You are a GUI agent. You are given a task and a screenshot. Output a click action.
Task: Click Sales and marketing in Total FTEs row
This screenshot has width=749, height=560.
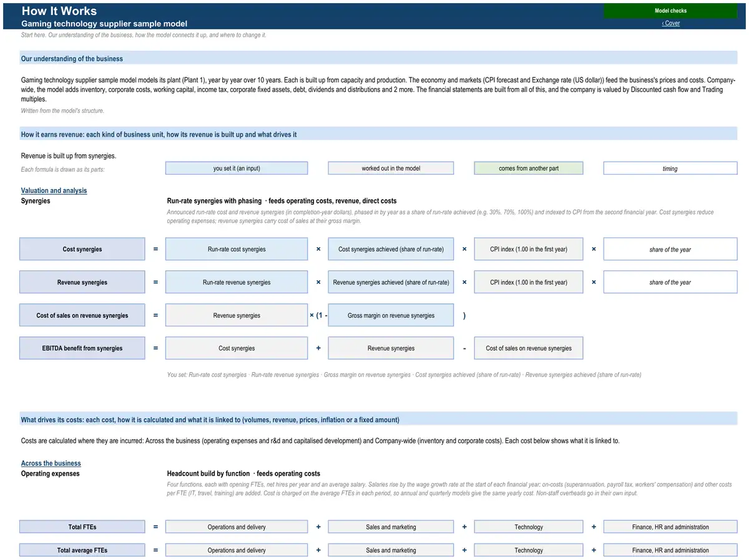(x=391, y=527)
